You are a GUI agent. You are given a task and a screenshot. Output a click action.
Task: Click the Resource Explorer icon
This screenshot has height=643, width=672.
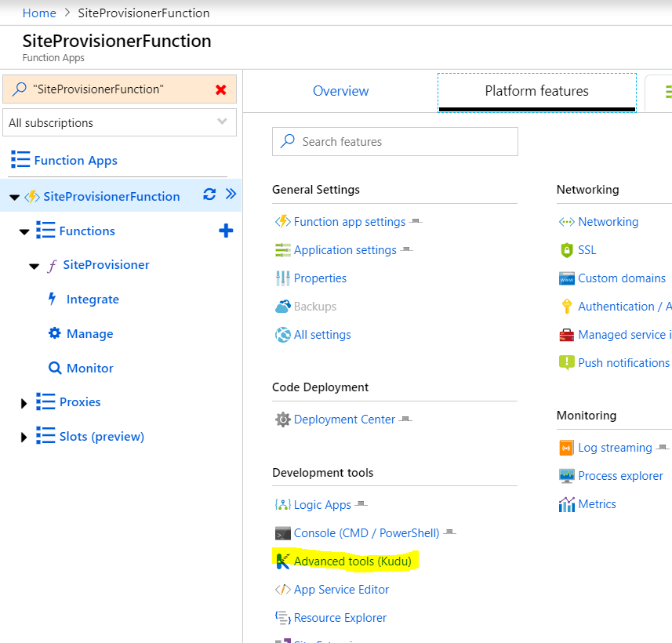[283, 618]
